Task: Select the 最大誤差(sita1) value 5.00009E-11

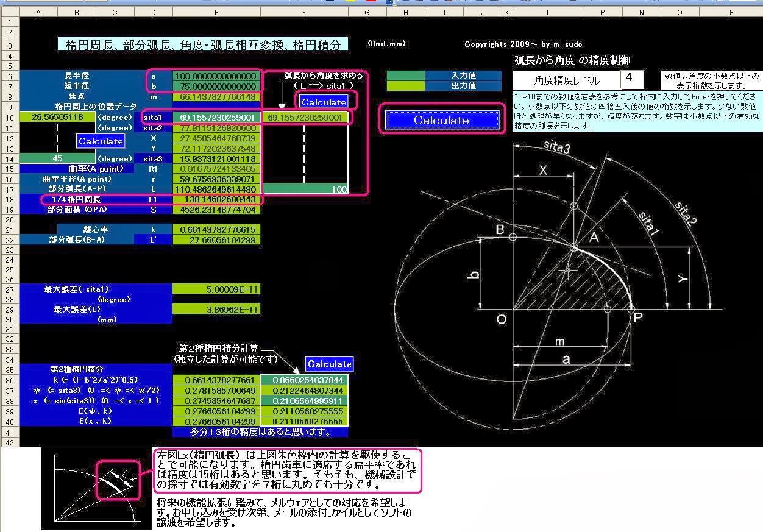Action: 216,289
